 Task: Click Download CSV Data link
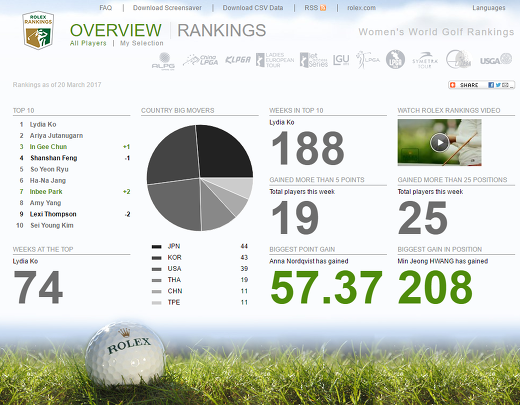[x=253, y=8]
